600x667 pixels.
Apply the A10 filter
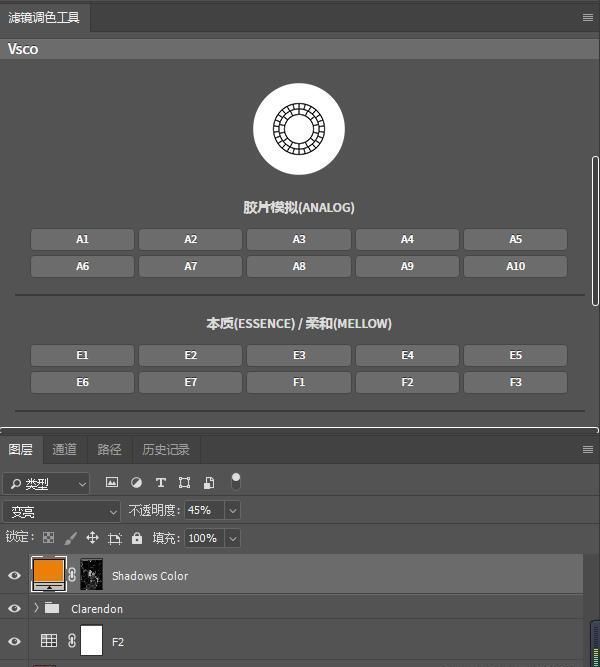[x=515, y=266]
